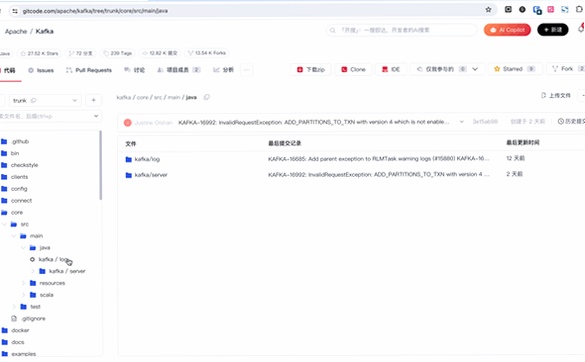
Task: Expand the test folder node
Action: point(14,307)
